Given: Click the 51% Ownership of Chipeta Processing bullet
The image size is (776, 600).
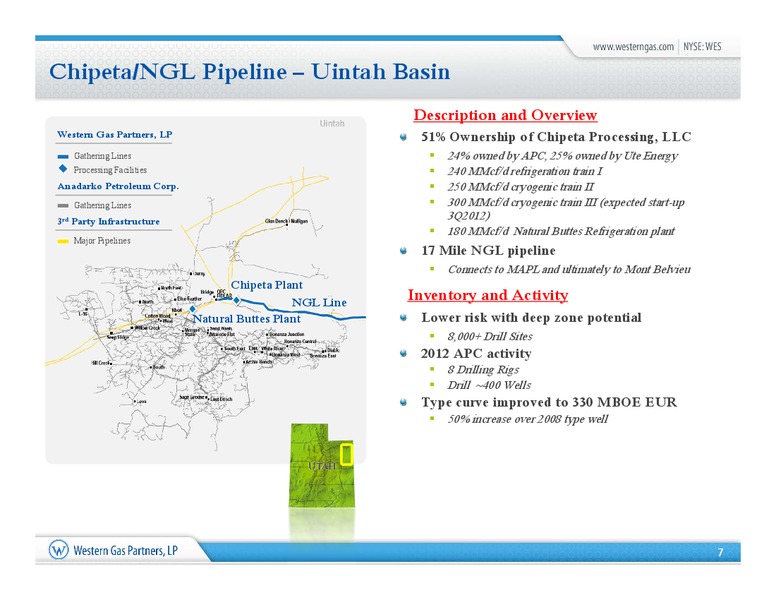Looking at the screenshot, I should click(x=556, y=137).
